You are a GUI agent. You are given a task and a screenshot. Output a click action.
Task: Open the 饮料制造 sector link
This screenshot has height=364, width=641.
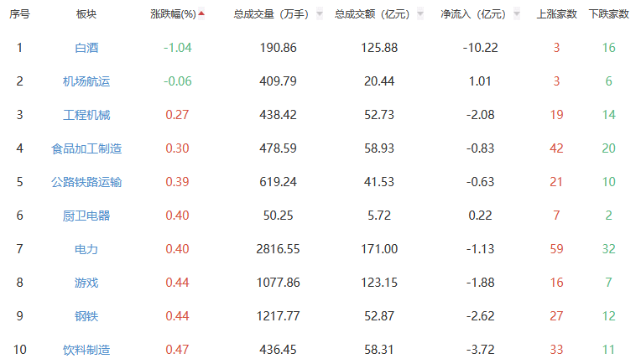point(86,350)
